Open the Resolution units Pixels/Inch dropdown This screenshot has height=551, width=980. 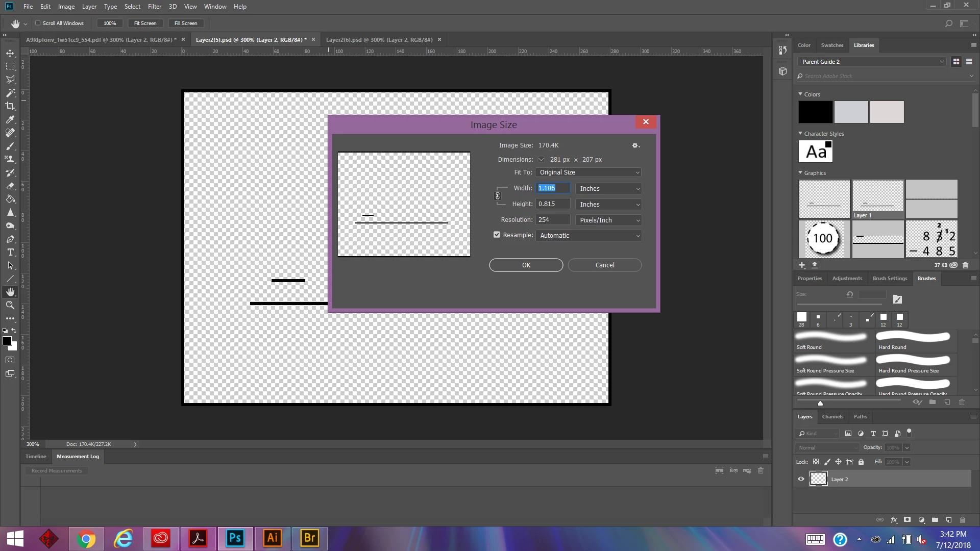point(608,220)
